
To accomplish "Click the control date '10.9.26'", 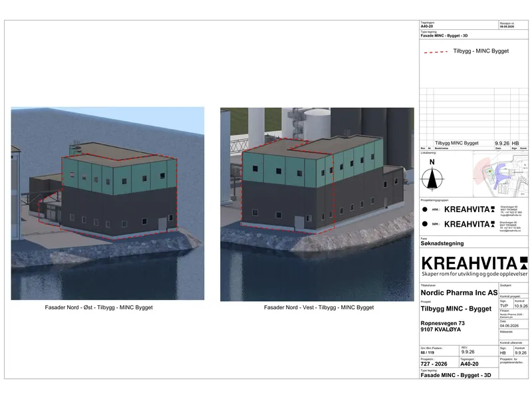I will (x=521, y=306).
